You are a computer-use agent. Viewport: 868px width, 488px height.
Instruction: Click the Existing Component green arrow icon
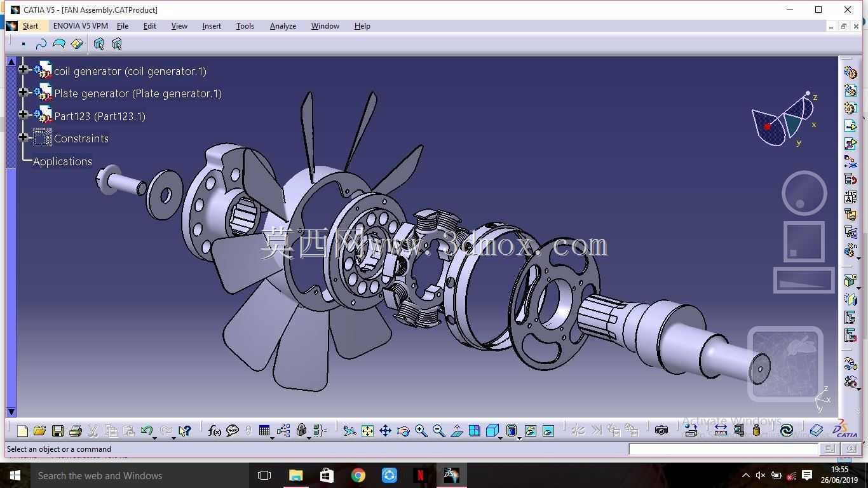click(x=850, y=126)
